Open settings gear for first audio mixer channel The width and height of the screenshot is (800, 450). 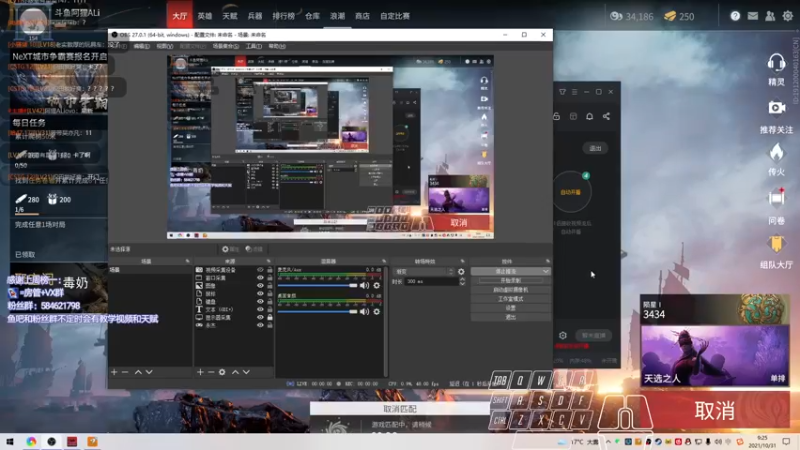[x=377, y=286]
